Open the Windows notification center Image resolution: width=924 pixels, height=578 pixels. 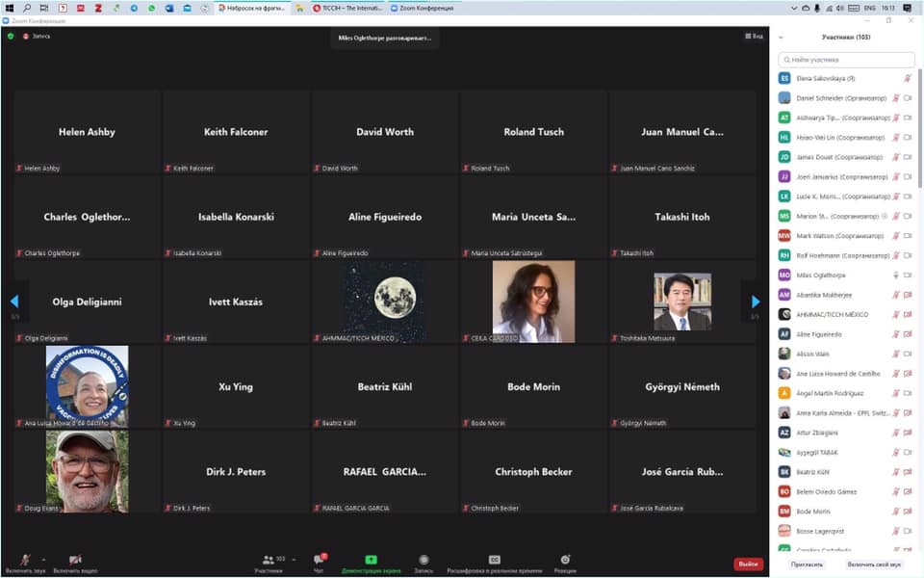point(908,9)
